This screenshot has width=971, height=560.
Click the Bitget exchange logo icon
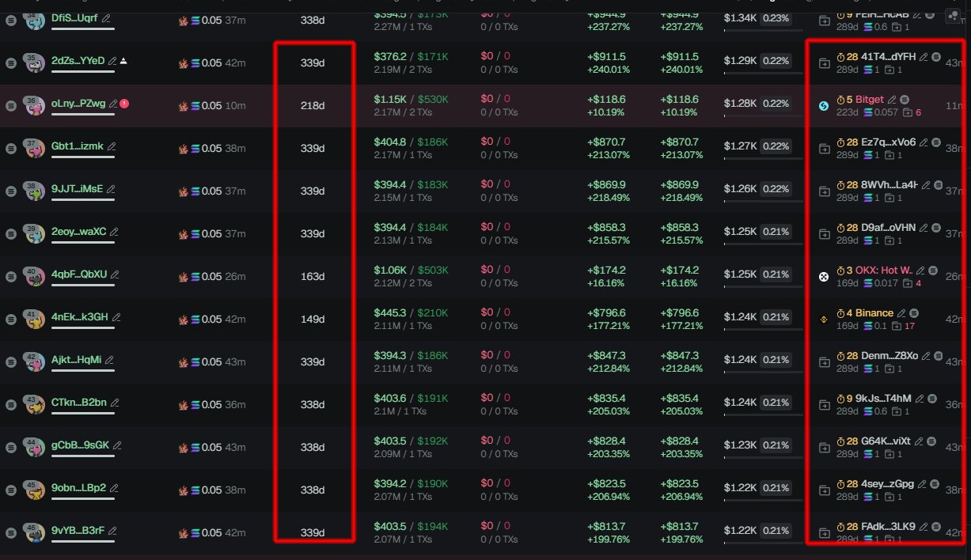pos(824,106)
